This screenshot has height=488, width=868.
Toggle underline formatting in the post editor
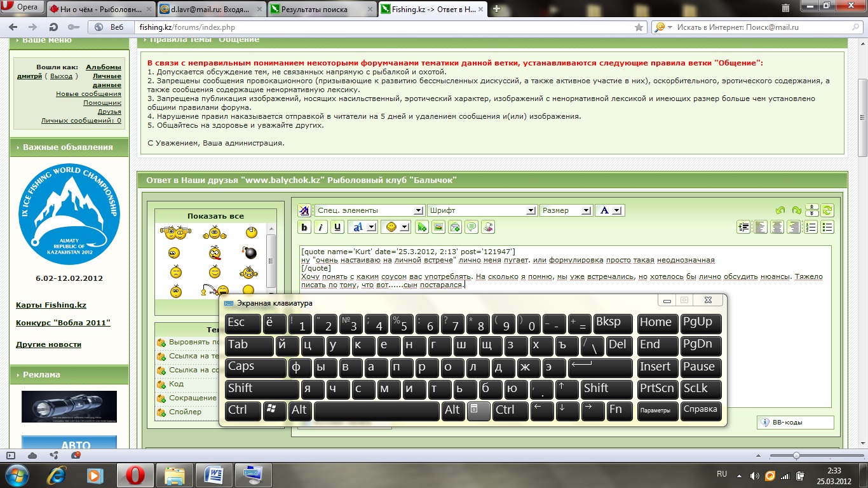(x=337, y=227)
